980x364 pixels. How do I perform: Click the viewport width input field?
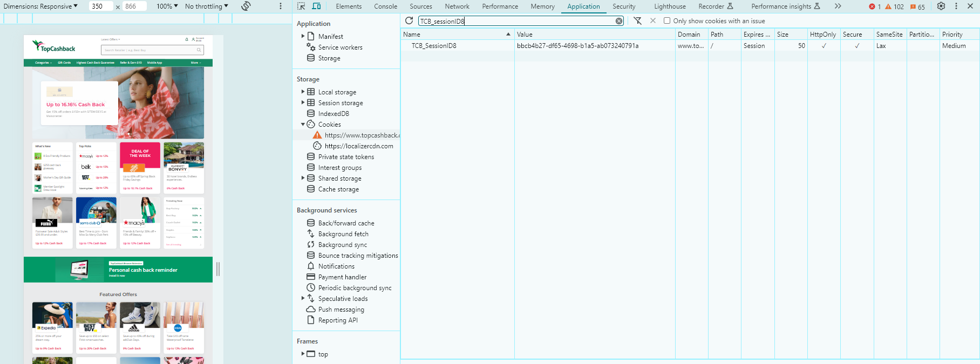click(x=100, y=6)
